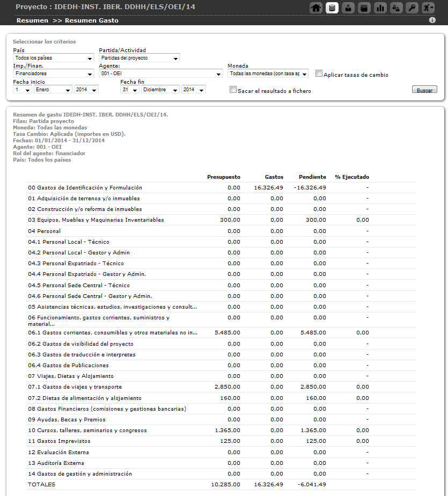
Task: Check Sacar el resultado a fichero
Action: pos(233,90)
